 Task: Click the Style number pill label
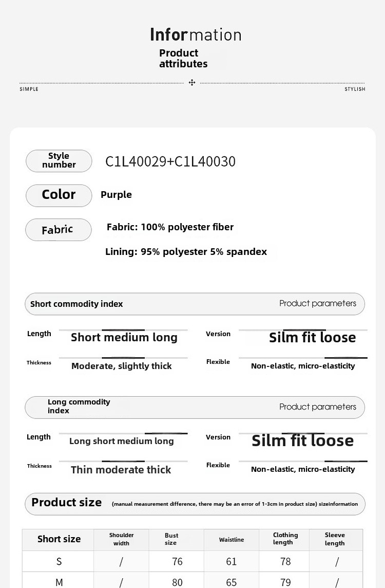[59, 160]
